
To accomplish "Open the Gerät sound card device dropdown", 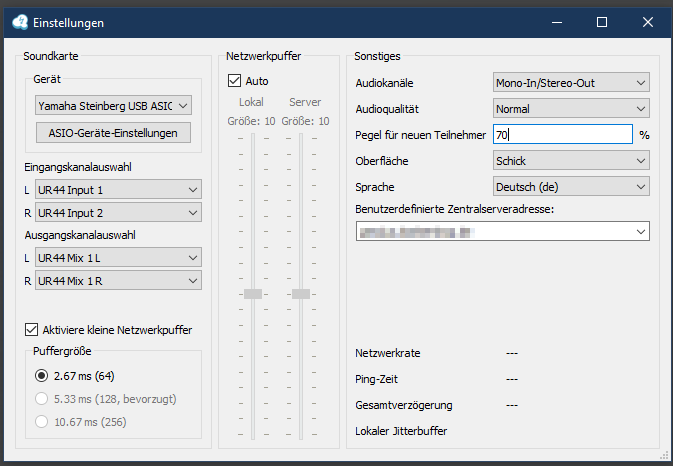I will tap(112, 105).
